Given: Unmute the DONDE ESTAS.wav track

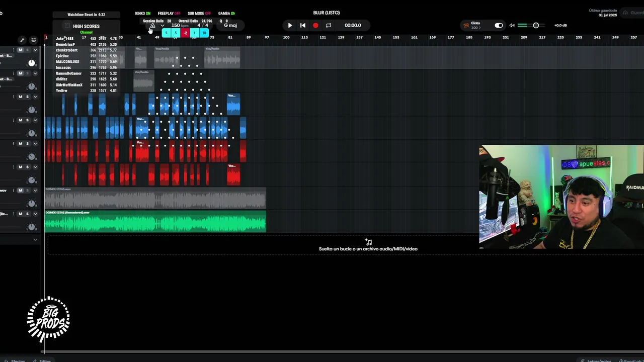Looking at the screenshot, I should (x=20, y=190).
